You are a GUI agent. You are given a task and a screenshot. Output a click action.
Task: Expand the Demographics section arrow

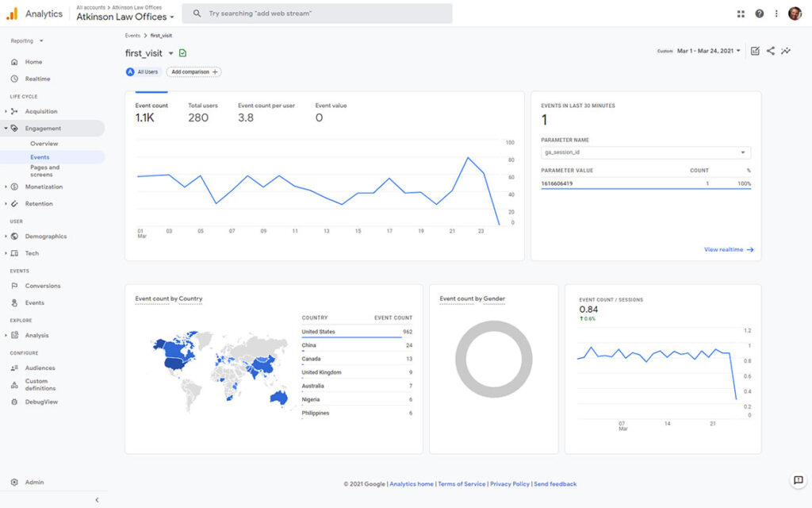tap(6, 237)
